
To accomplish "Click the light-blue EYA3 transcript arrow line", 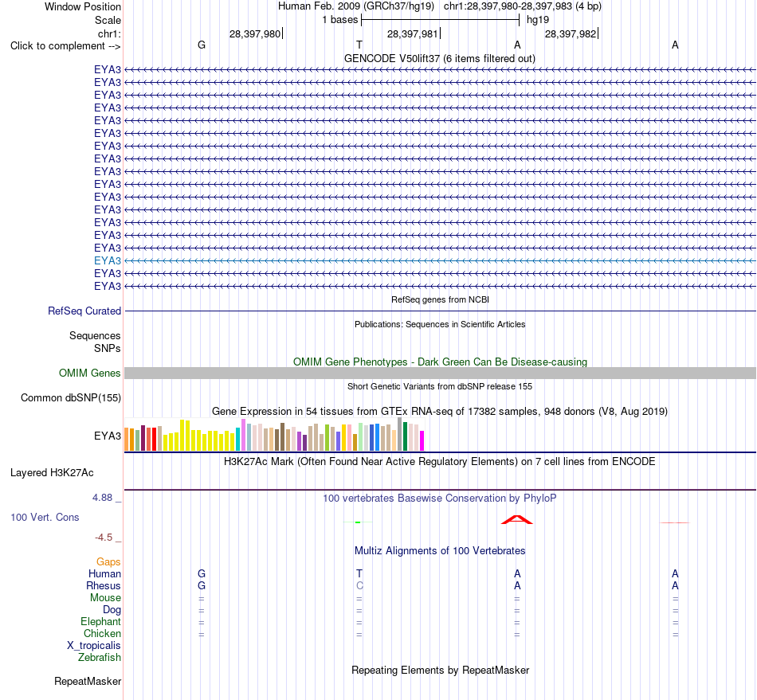I will click(x=441, y=260).
